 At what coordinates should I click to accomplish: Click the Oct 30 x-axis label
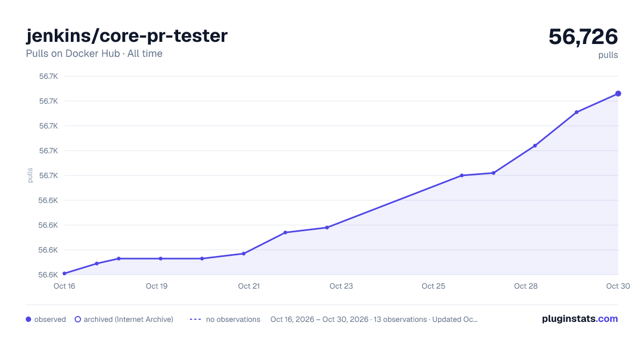coord(617,286)
